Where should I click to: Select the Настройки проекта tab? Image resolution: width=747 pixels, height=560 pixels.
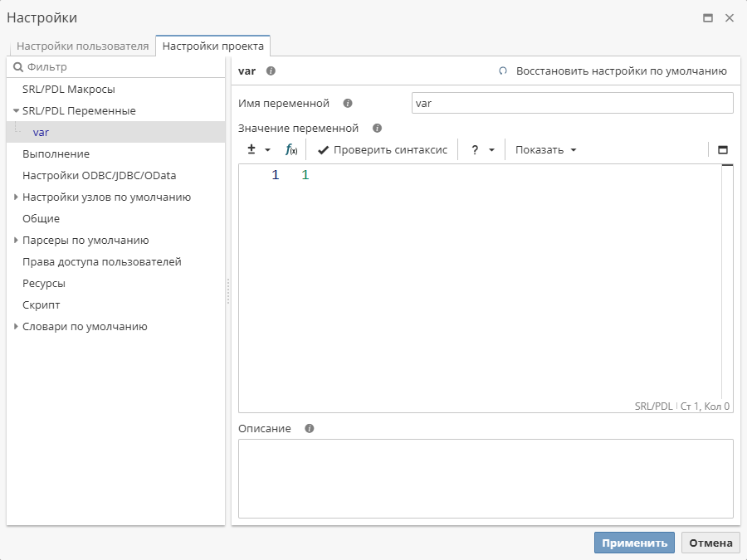tap(213, 46)
